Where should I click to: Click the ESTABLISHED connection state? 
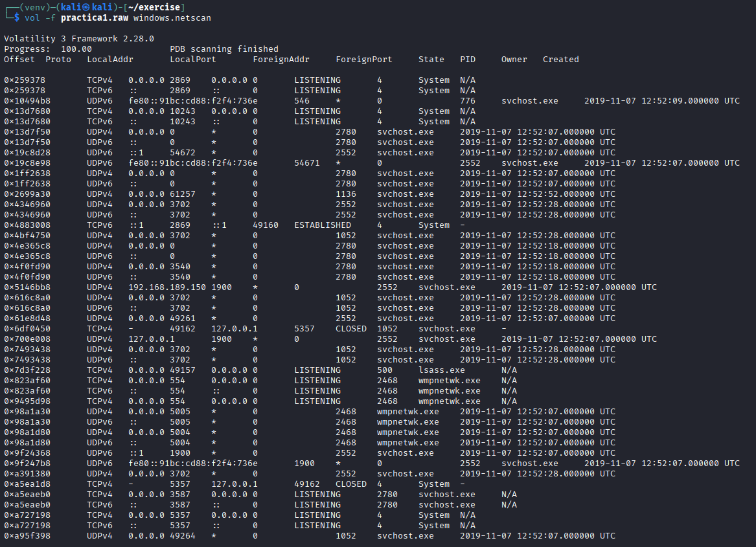[x=323, y=225]
